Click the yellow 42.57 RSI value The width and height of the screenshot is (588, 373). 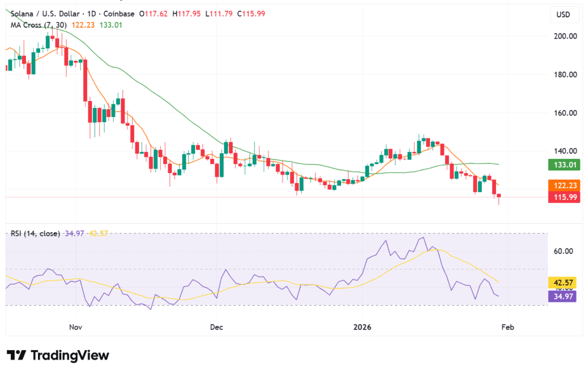click(96, 234)
